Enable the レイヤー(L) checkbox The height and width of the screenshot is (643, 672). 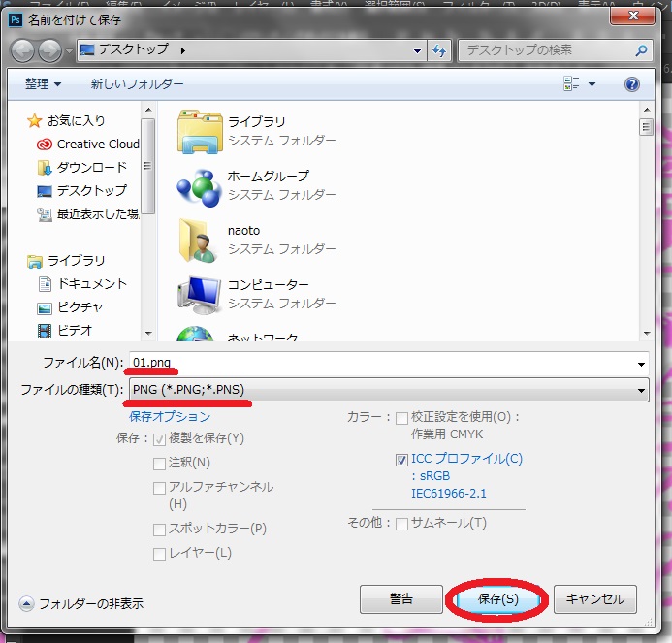(159, 554)
